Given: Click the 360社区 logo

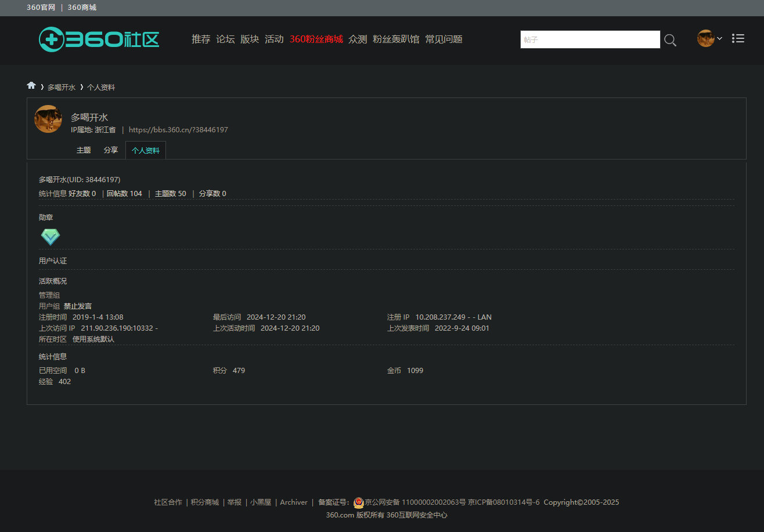Looking at the screenshot, I should click(x=99, y=39).
